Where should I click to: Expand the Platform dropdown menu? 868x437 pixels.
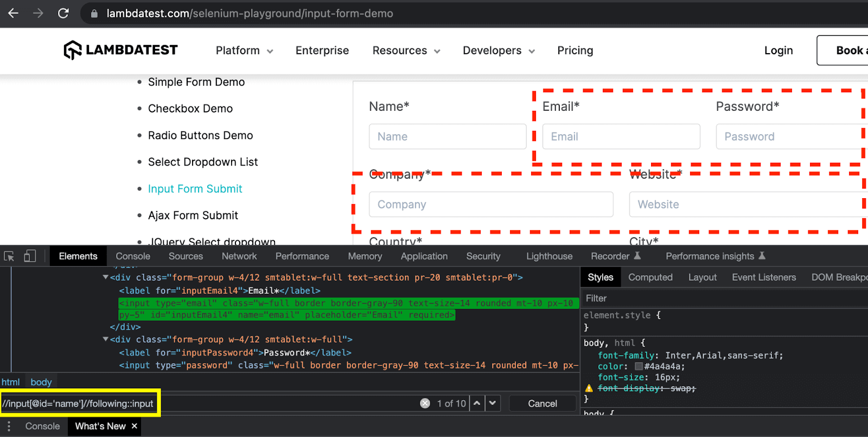(x=244, y=50)
